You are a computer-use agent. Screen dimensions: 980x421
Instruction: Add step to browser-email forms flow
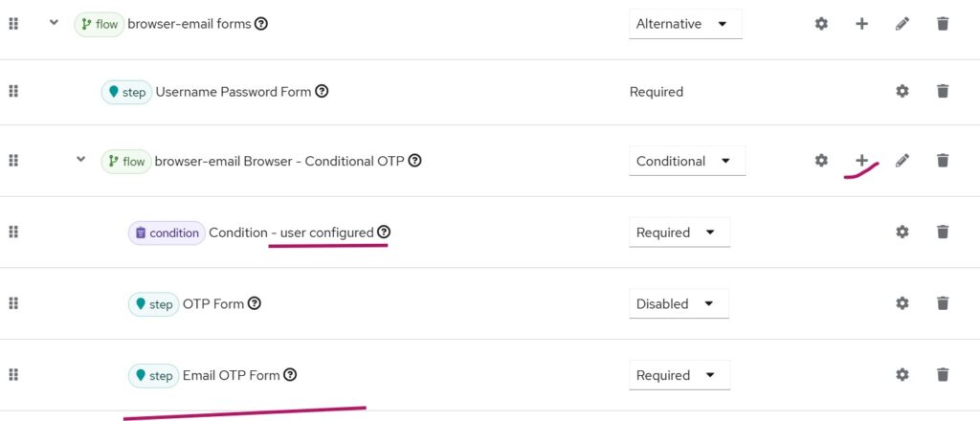tap(861, 24)
